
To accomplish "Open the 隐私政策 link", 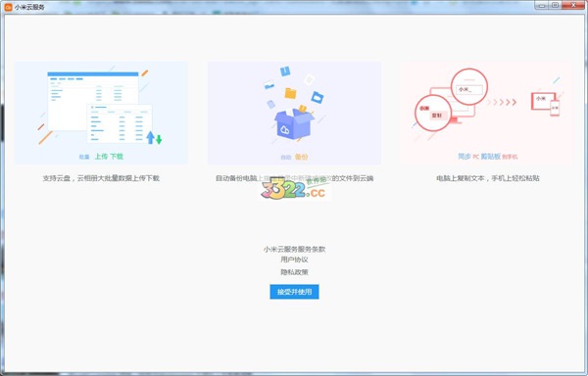I will [x=294, y=272].
